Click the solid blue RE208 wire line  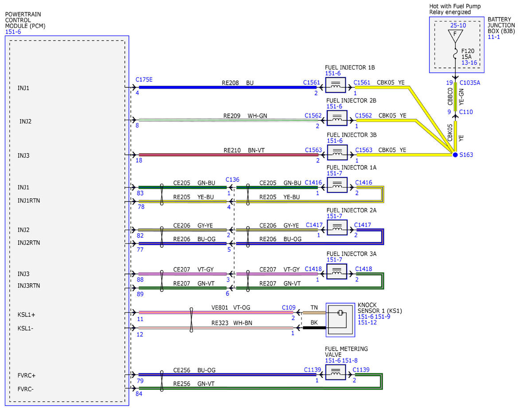point(228,87)
